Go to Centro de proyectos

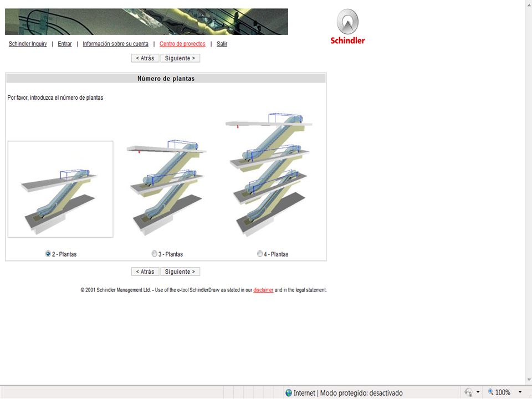(182, 44)
